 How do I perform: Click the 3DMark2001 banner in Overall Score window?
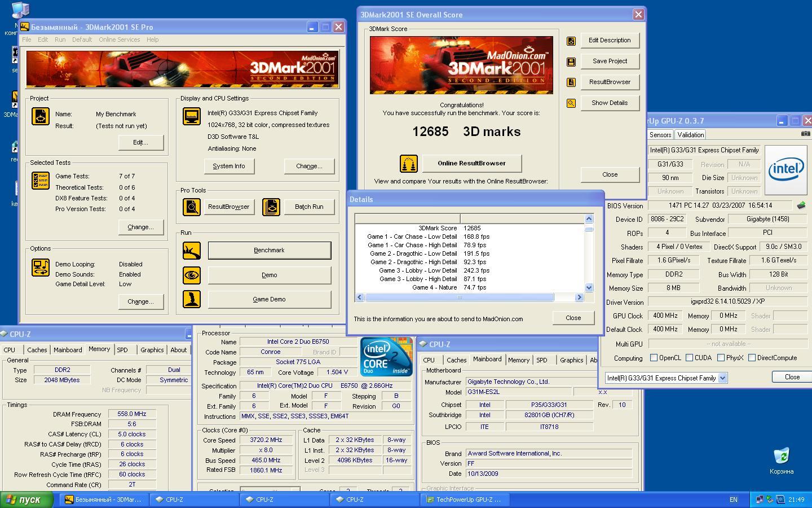tap(461, 65)
